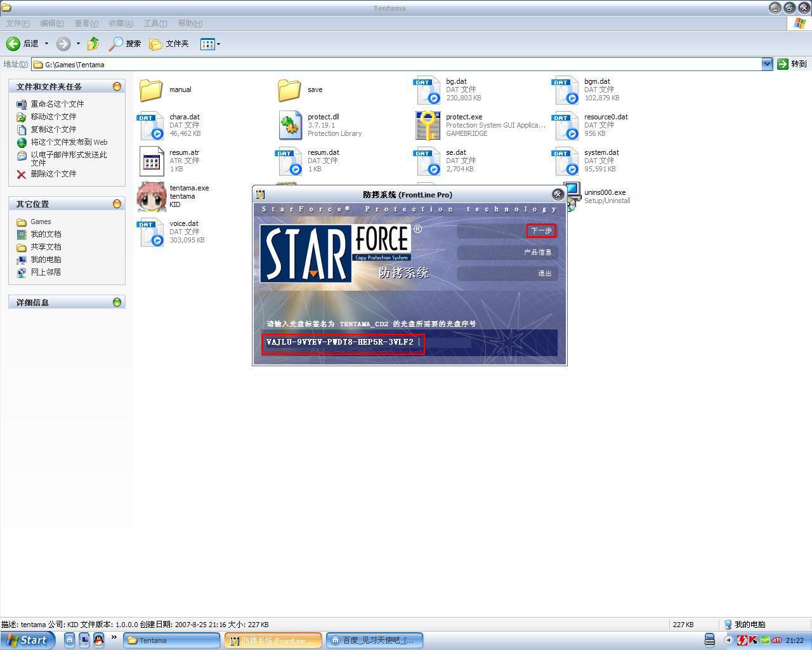812x650 pixels.
Task: Expand the quick launch overflow chevron
Action: (114, 637)
